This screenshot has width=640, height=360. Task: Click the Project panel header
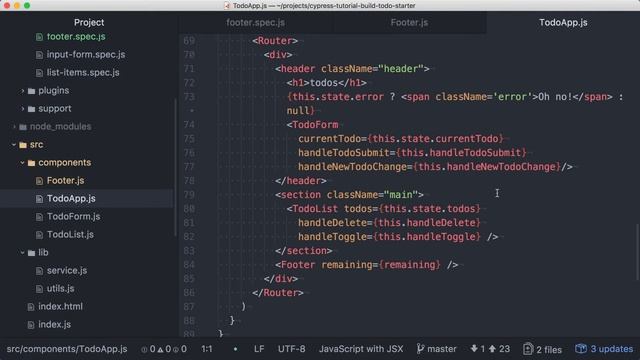[x=89, y=22]
